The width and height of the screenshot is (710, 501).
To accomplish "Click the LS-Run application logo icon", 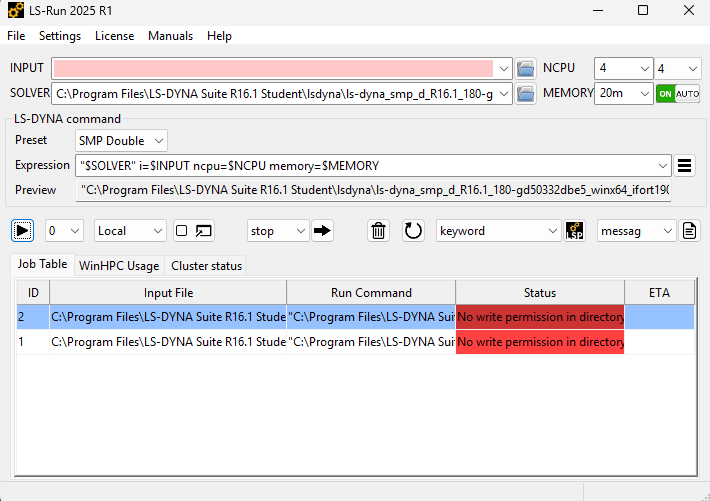I will (x=16, y=10).
